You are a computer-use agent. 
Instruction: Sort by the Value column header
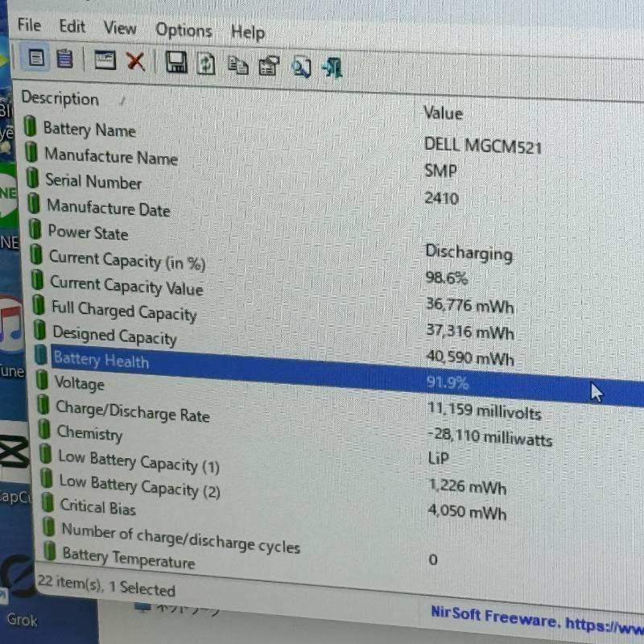click(444, 113)
